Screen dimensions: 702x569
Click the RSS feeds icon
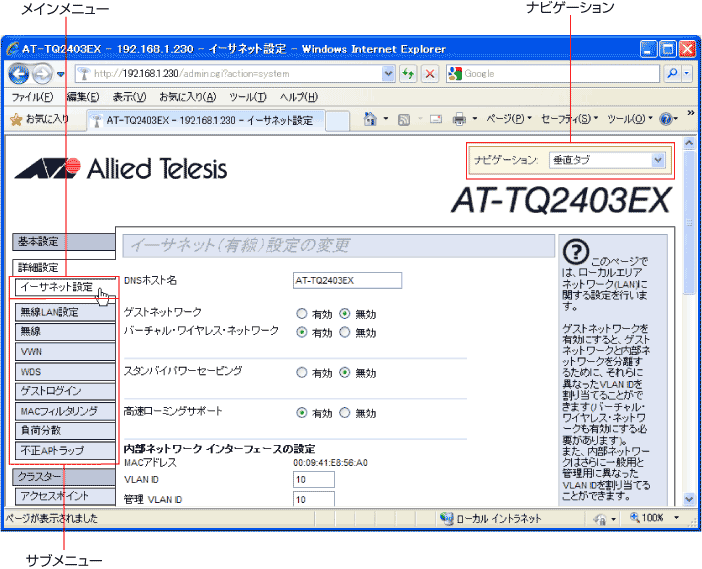tap(404, 120)
